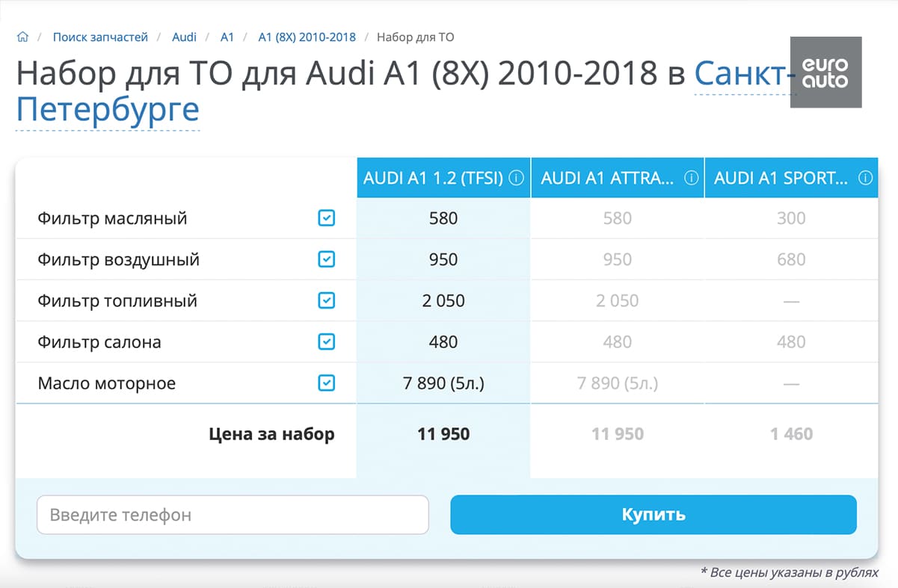898x588 pixels.
Task: Open info icon for AUDI A1 ATTRA column
Action: tap(691, 179)
